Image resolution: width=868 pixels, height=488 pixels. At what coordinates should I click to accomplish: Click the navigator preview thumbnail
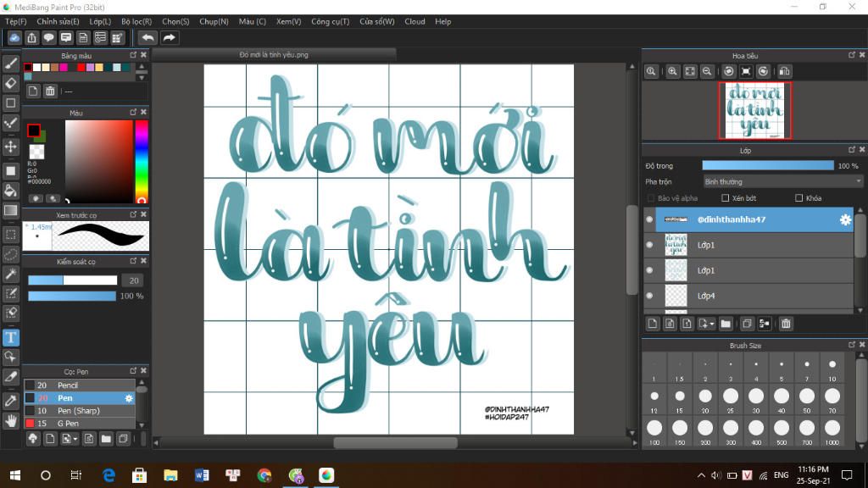pos(755,110)
